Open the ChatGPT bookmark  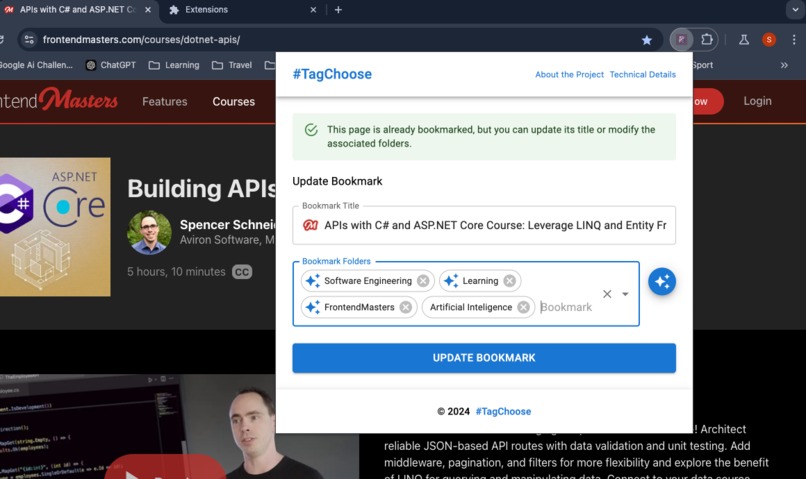(x=111, y=65)
